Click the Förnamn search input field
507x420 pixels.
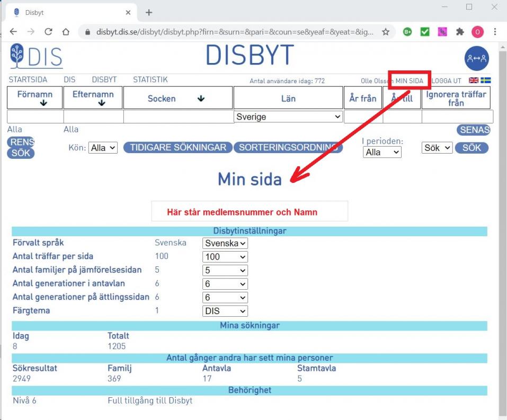[x=35, y=117]
